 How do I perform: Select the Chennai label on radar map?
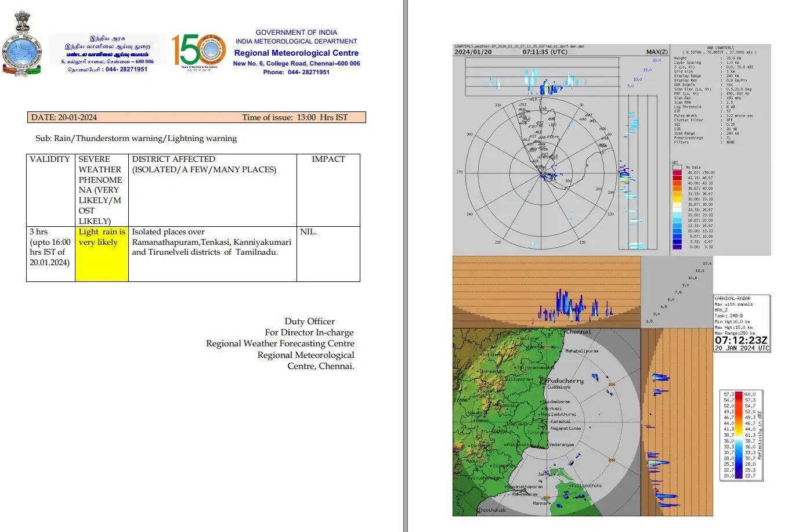[x=578, y=332]
